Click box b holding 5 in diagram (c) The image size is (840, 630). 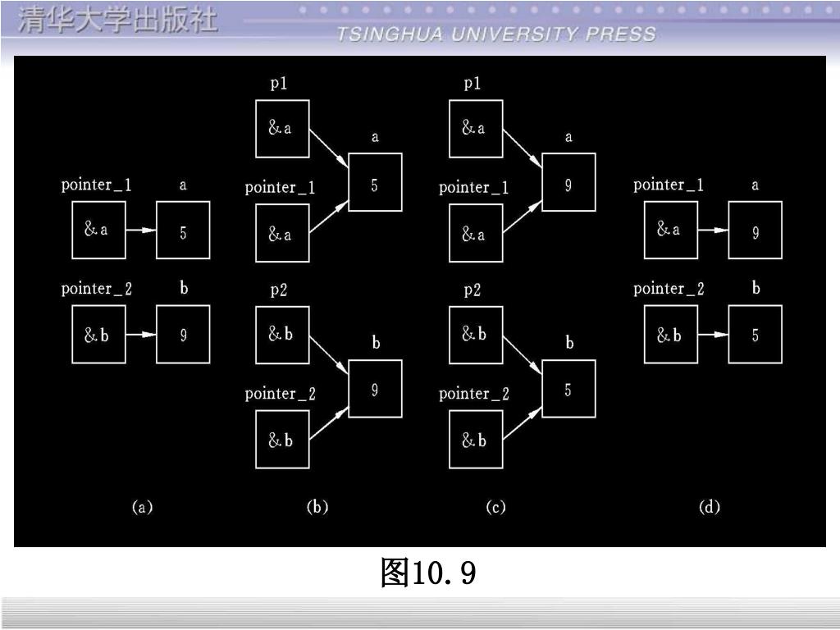(x=568, y=389)
